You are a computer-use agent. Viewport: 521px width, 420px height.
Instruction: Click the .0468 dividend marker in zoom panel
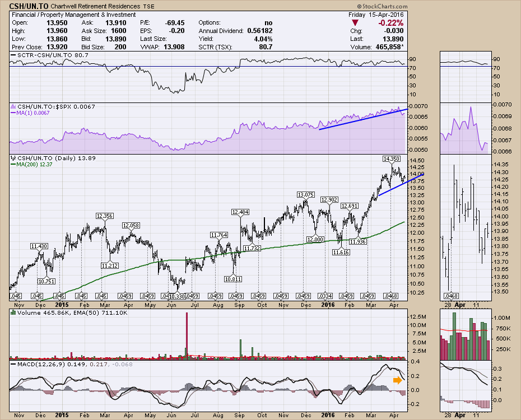[x=451, y=296]
